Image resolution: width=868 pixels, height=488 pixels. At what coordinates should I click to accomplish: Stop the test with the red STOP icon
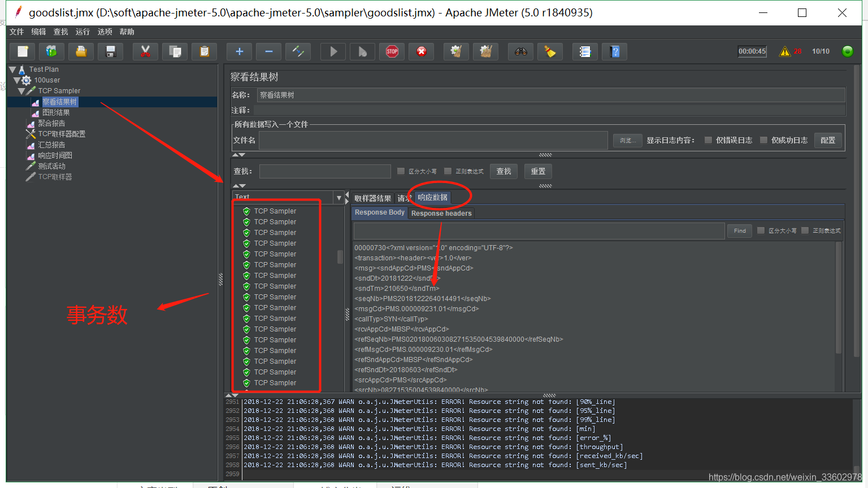point(392,51)
